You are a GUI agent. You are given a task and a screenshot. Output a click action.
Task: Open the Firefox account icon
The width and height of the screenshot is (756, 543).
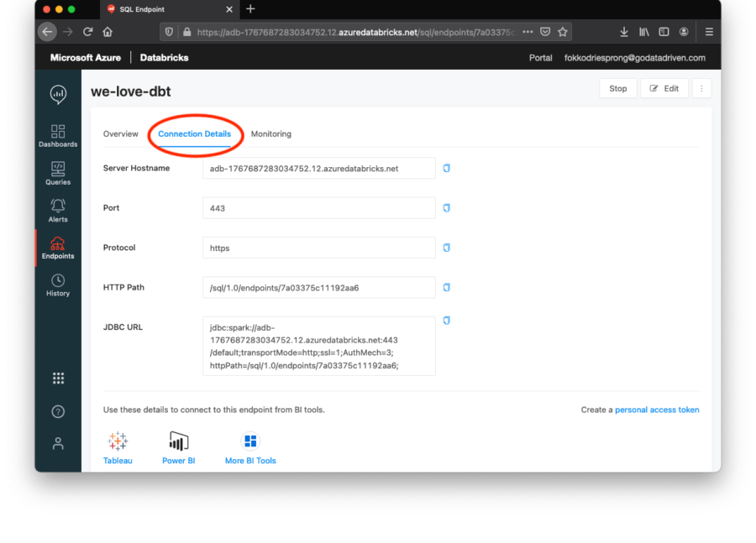tap(684, 32)
